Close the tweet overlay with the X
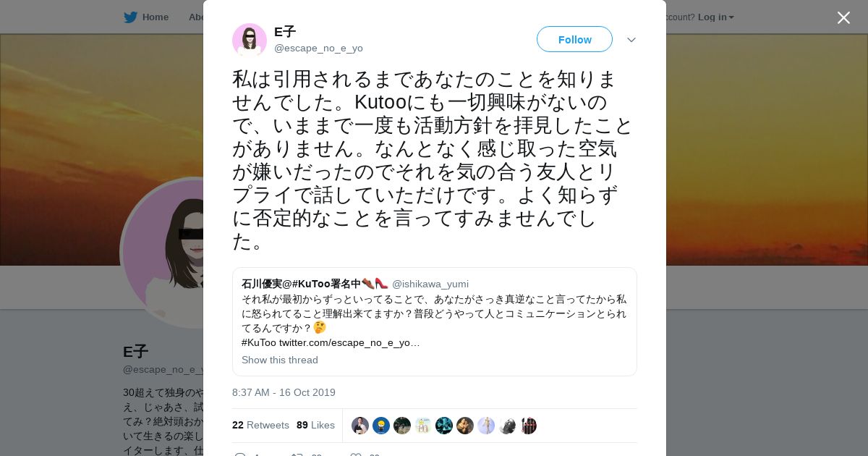This screenshot has width=868, height=456. click(843, 17)
